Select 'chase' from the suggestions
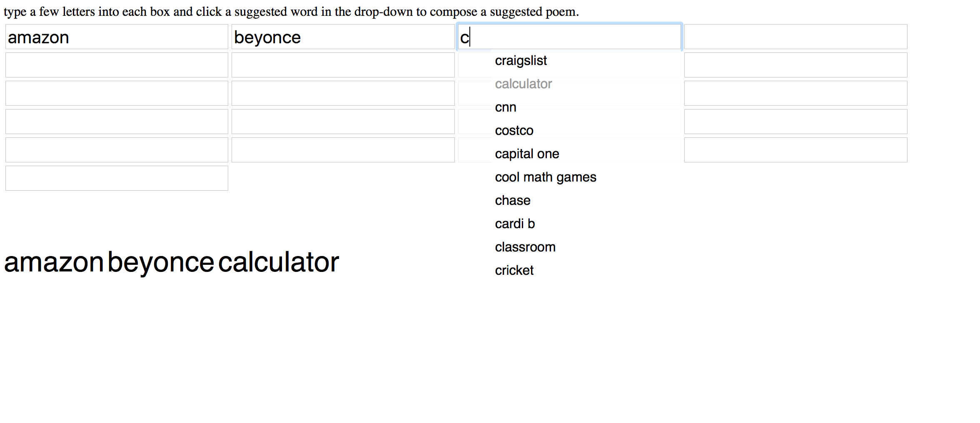The width and height of the screenshot is (980, 423). [x=513, y=201]
